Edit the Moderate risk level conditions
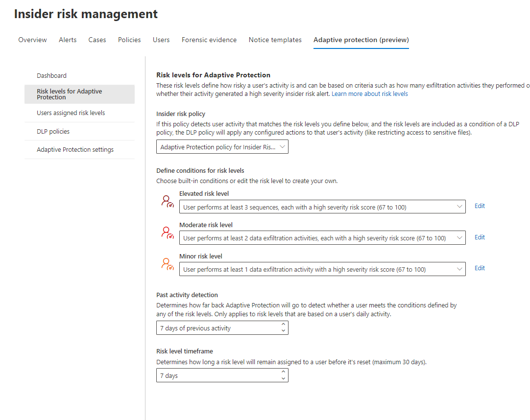This screenshot has height=420, width=530. [480, 237]
